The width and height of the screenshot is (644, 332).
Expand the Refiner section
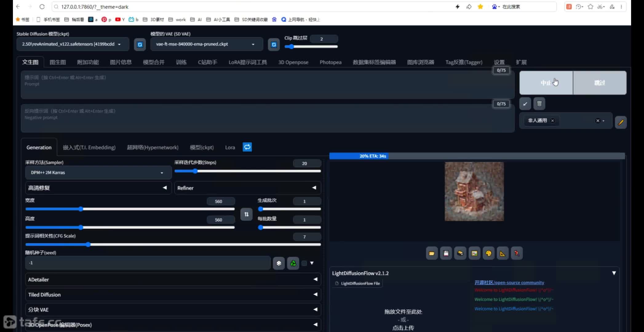(248, 188)
